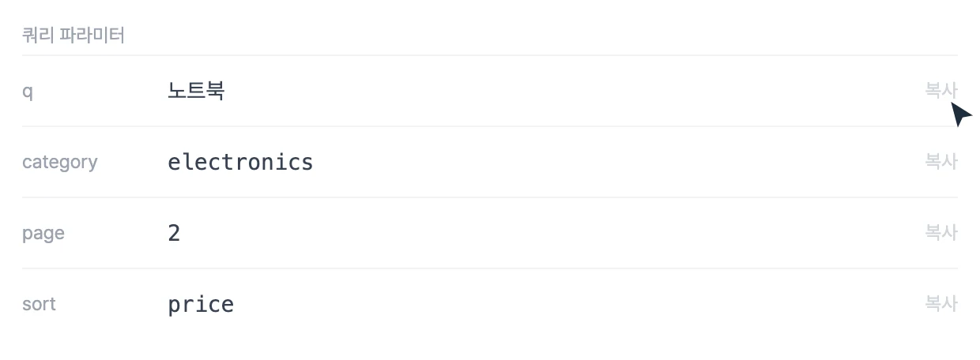This screenshot has width=980, height=360.
Task: Click blank space between price and 복사
Action: point(579,304)
